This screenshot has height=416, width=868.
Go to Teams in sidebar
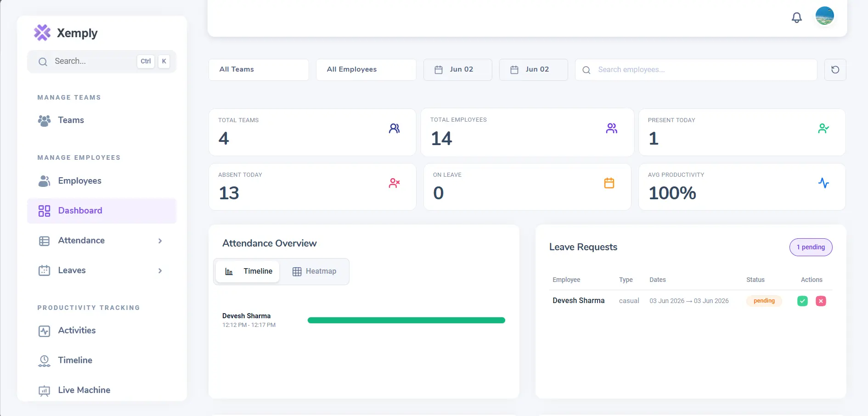click(x=102, y=120)
